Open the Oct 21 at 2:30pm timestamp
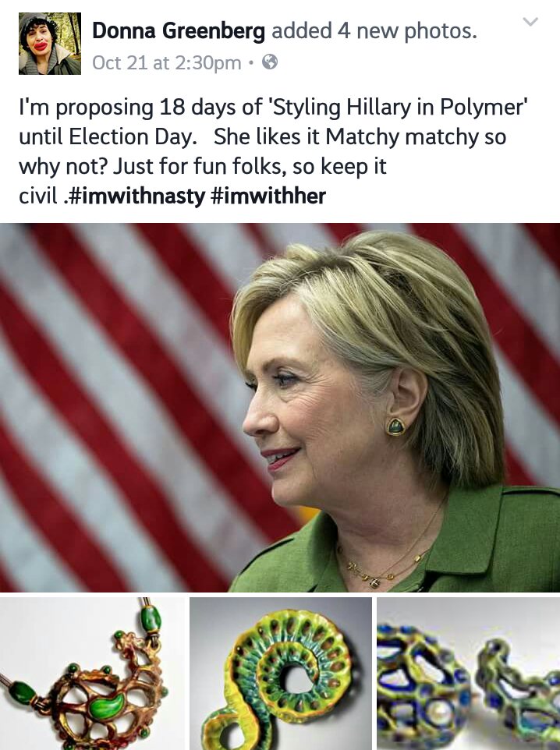The height and width of the screenshot is (750, 560). click(x=167, y=62)
